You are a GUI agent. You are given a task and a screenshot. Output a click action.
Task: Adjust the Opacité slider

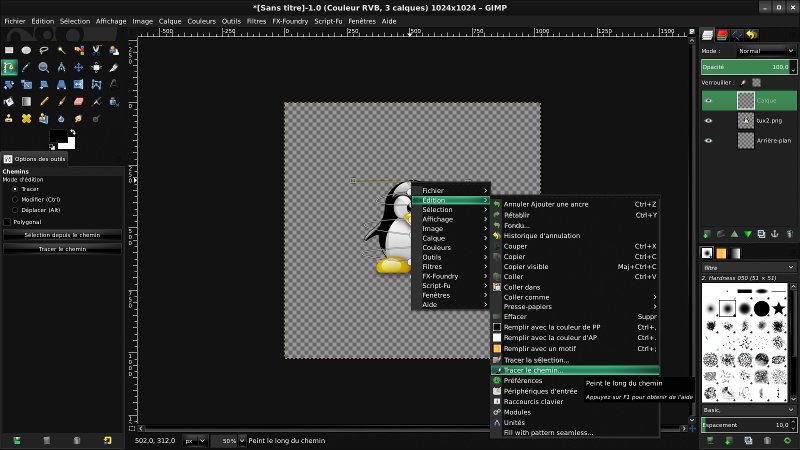pyautogui.click(x=748, y=67)
